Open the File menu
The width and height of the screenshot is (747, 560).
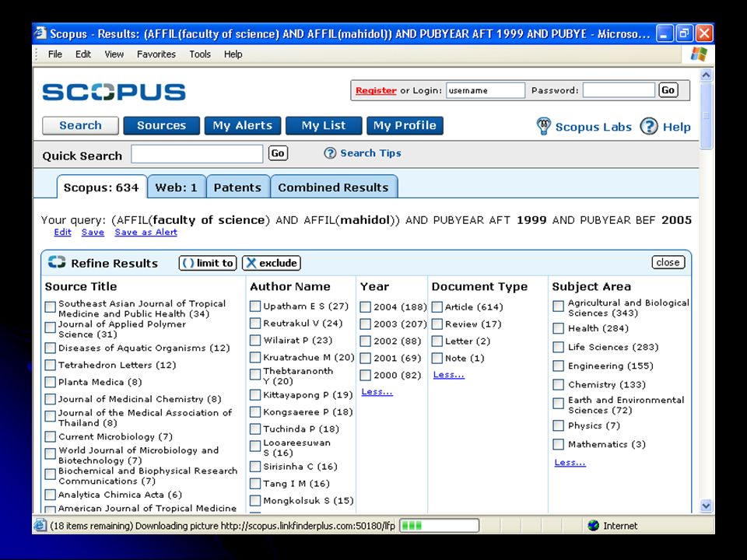pyautogui.click(x=54, y=54)
